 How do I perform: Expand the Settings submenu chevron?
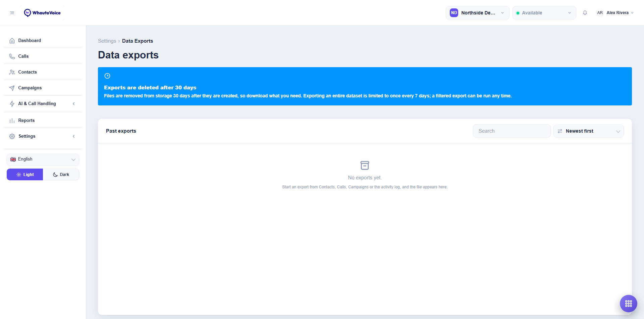pyautogui.click(x=74, y=136)
